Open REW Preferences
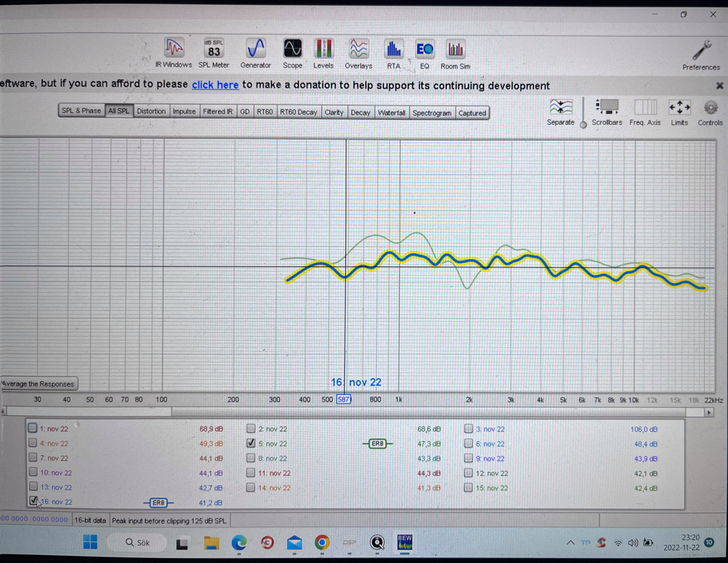Image resolution: width=728 pixels, height=563 pixels. coord(701,55)
